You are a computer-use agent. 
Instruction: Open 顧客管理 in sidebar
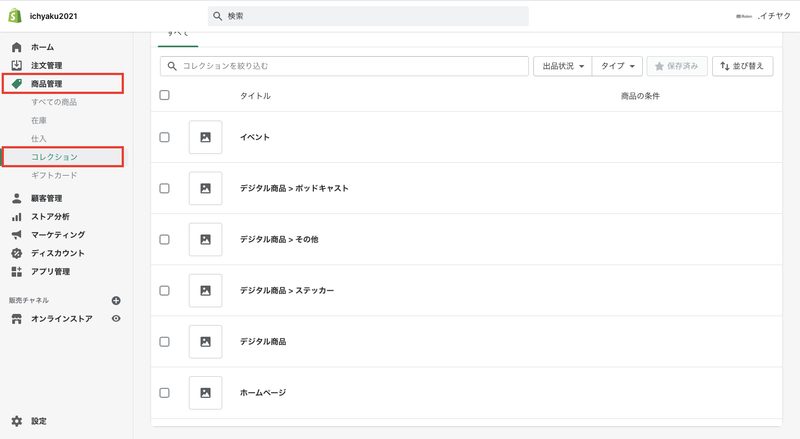(x=46, y=198)
